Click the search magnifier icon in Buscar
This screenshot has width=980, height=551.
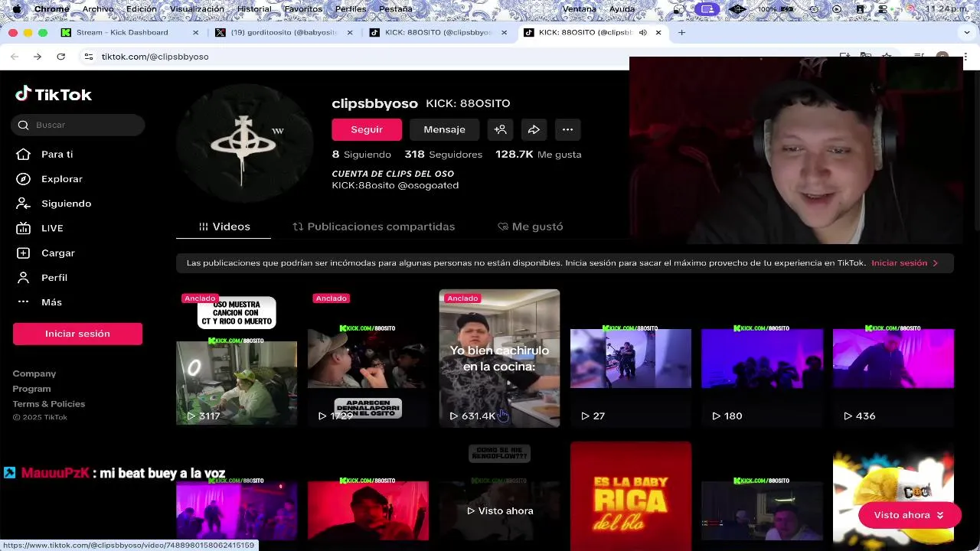[24, 125]
